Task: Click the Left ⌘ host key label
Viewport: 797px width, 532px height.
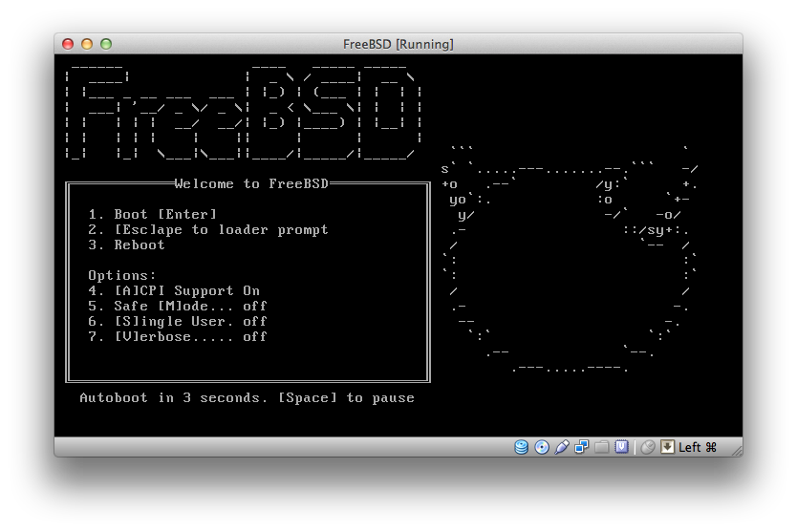Action: (698, 447)
